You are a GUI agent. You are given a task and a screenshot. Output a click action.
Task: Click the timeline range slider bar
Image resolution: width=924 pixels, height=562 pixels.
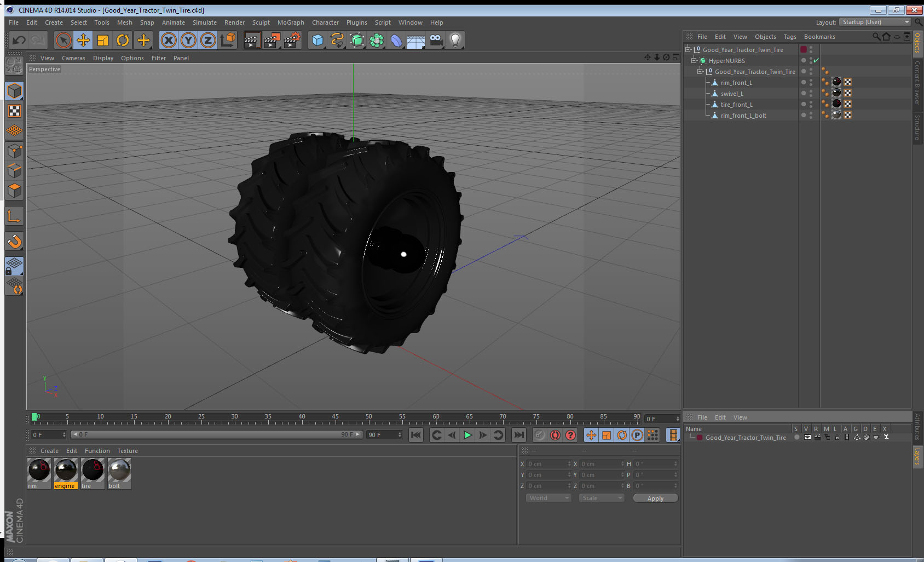[217, 434]
